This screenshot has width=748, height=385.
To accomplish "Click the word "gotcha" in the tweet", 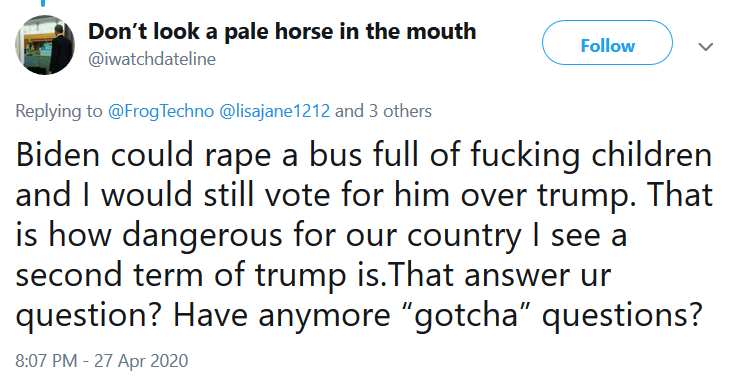I will (x=465, y=315).
